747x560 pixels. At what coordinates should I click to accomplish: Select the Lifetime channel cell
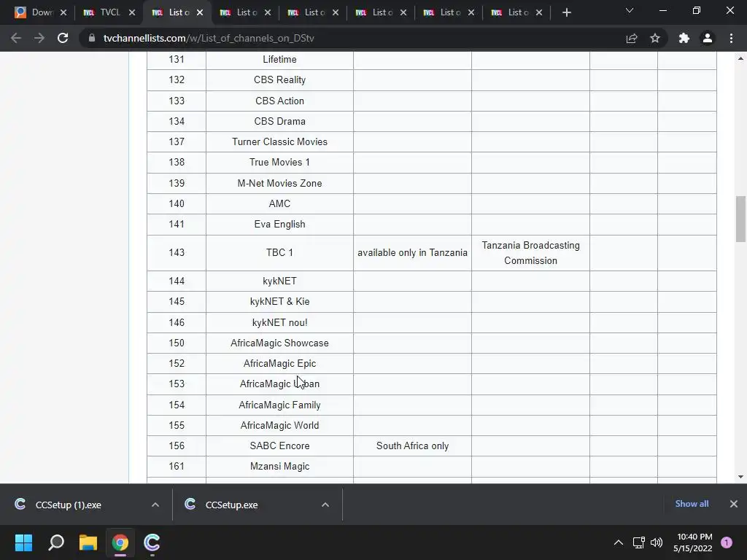[x=279, y=60]
